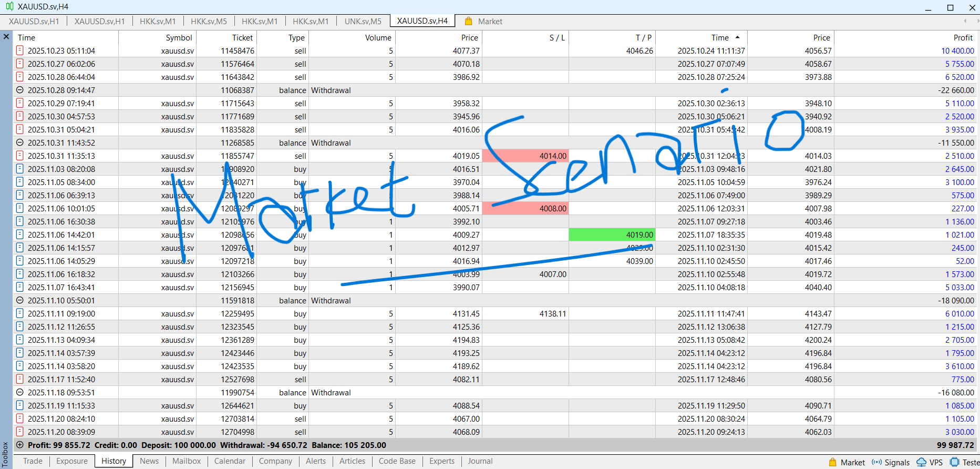The image size is (980, 469).
Task: Click the balance icon for withdrawal 11591818
Action: coord(20,300)
